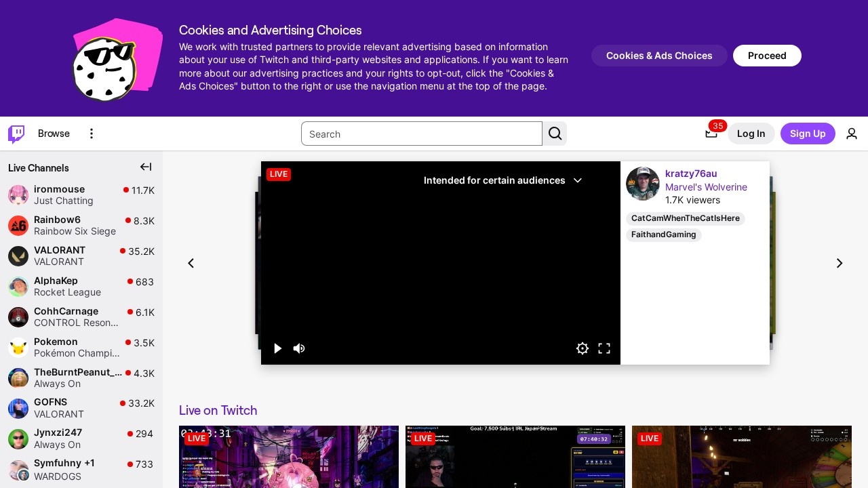
Task: Click Symfuhny WARDOGS game text
Action: tap(58, 476)
